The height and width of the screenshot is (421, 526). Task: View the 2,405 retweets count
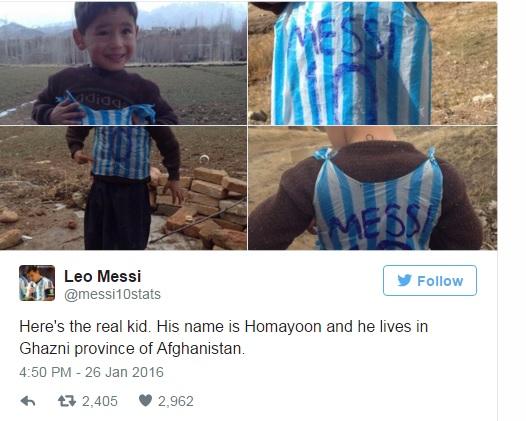[100, 401]
